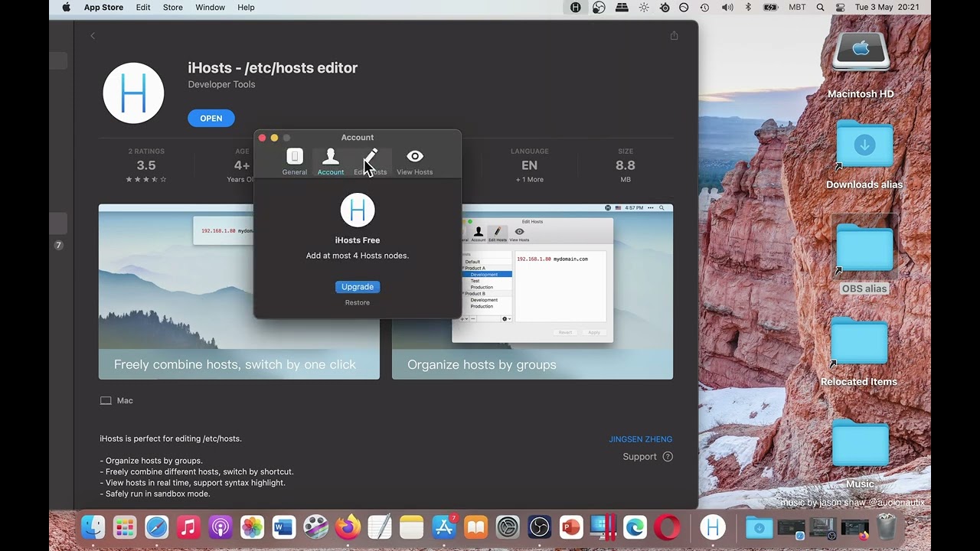Click the Bluetooth menu bar icon
Image resolution: width=980 pixels, height=551 pixels.
point(748,8)
